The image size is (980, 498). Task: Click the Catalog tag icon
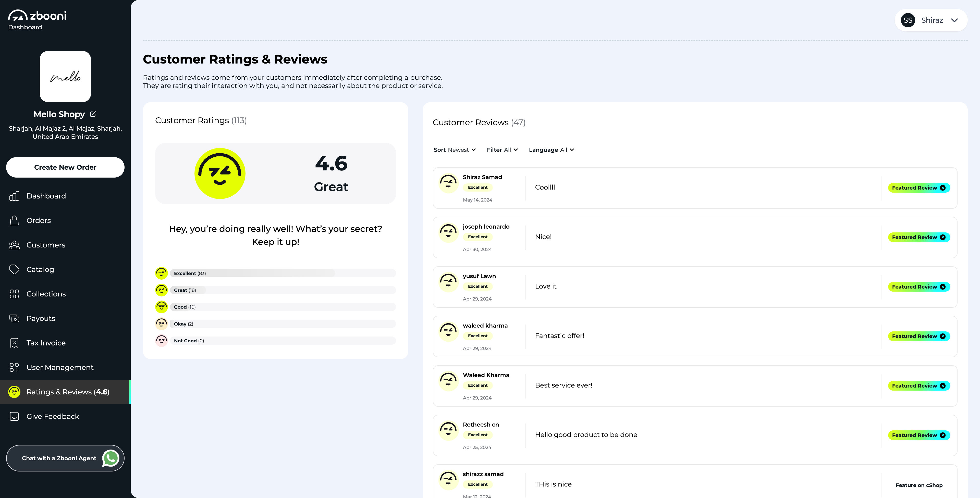coord(14,269)
